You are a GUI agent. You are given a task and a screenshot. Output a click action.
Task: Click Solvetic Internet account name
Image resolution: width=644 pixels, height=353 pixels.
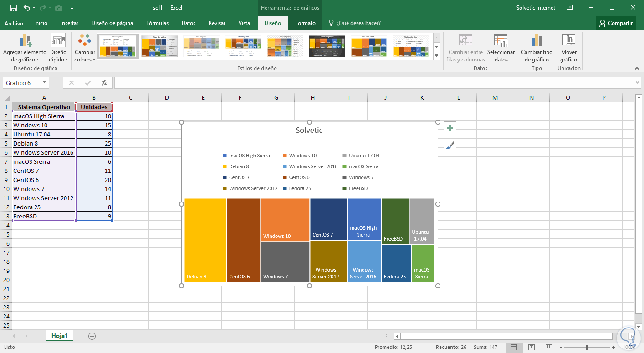[536, 8]
